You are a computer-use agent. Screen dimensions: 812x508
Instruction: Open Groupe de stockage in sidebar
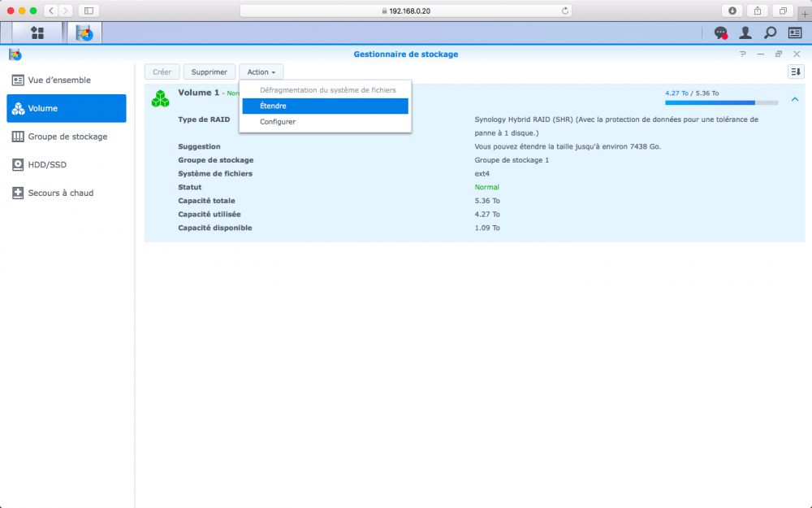click(x=67, y=137)
